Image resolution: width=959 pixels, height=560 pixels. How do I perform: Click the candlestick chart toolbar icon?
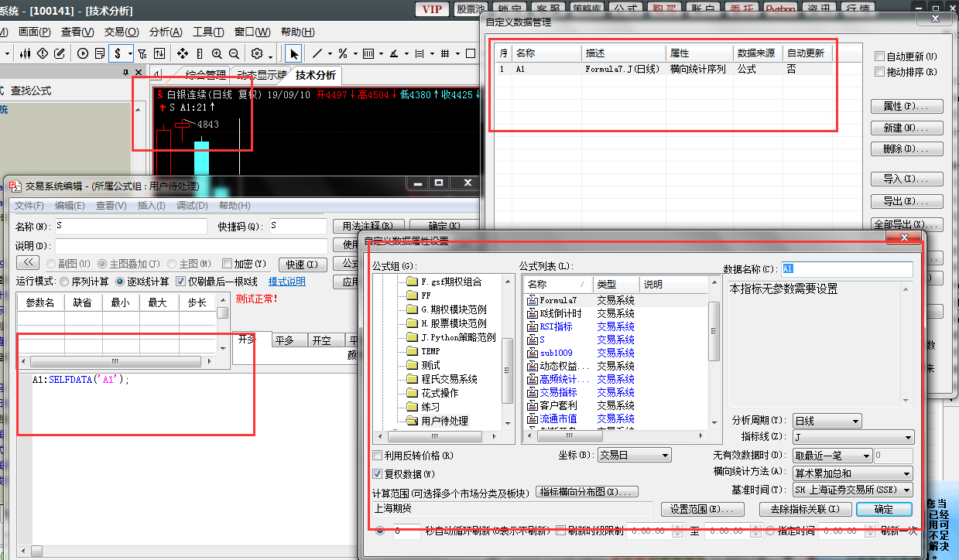26,53
